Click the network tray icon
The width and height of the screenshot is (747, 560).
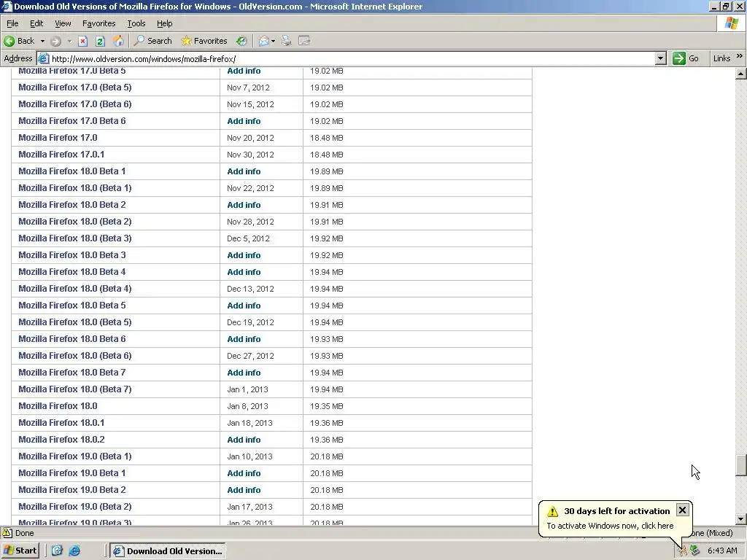pyautogui.click(x=695, y=551)
